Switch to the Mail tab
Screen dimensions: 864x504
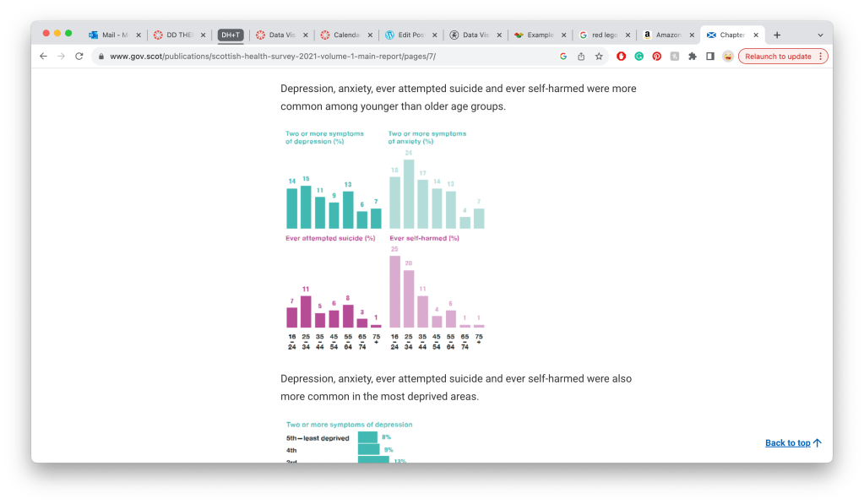[114, 35]
